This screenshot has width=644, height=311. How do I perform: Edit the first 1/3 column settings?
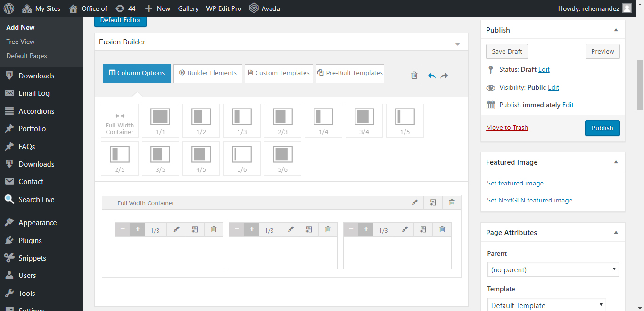coord(176,230)
